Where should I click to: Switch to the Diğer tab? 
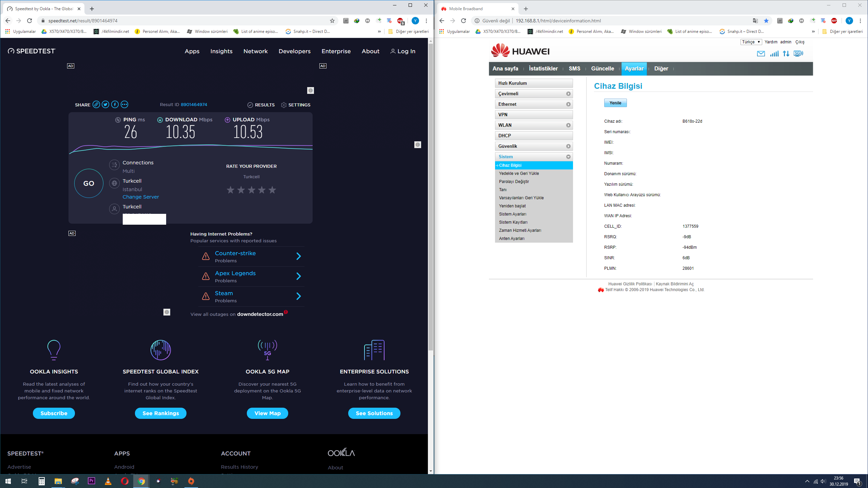click(661, 68)
